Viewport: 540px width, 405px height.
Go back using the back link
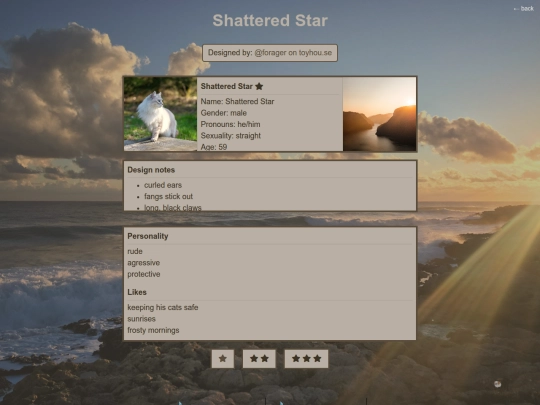pyautogui.click(x=523, y=9)
